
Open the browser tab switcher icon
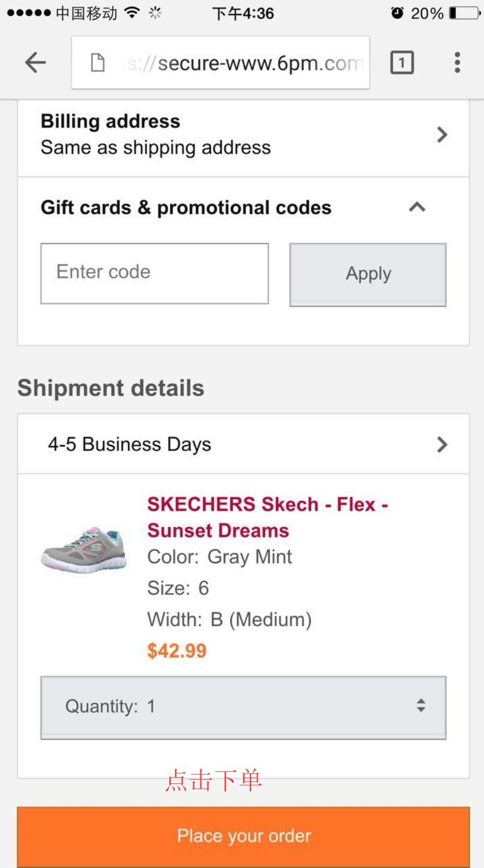point(401,63)
